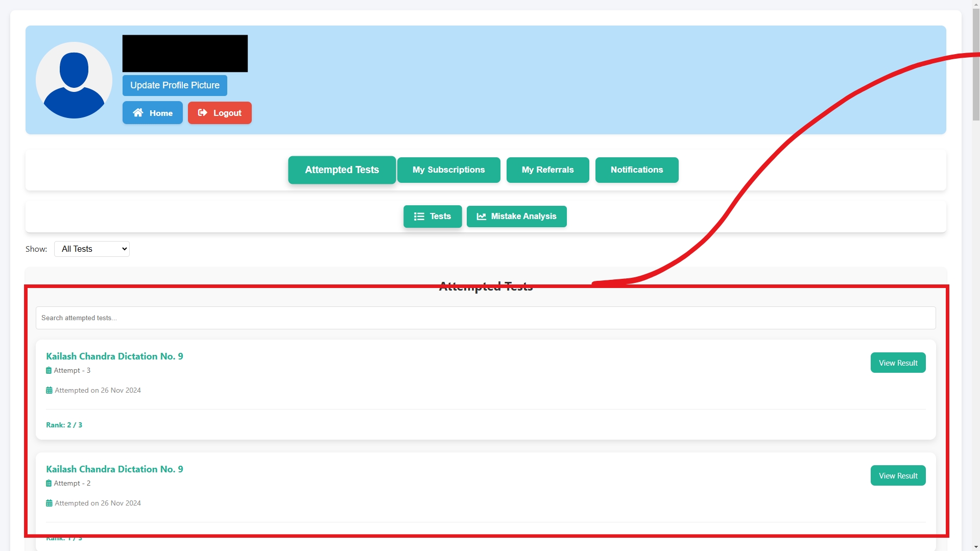Click the chart icon beside Mistake Analysis

481,216
